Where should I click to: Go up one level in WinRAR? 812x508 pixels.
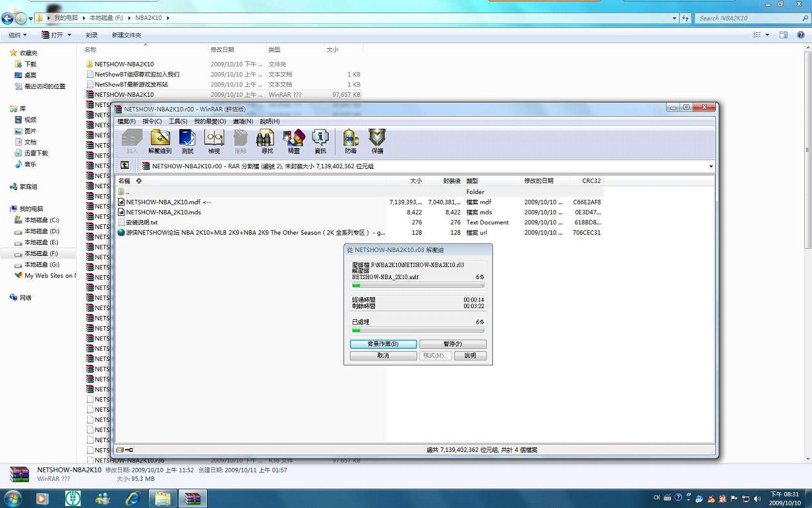[x=125, y=166]
